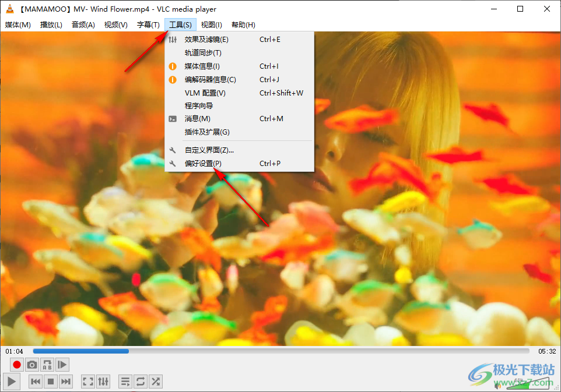Choose VLM 配置(V) menu item

pyautogui.click(x=239, y=93)
